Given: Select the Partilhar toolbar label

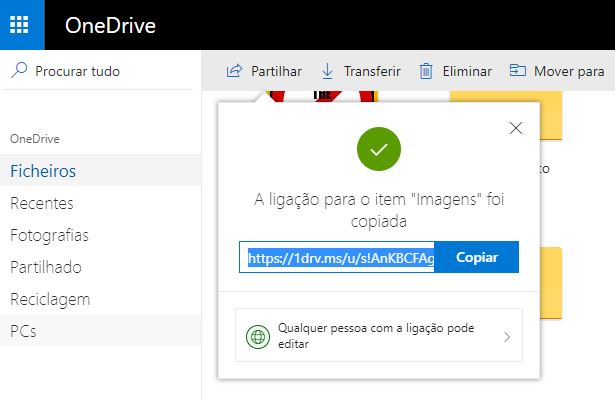Looking at the screenshot, I should tap(277, 71).
